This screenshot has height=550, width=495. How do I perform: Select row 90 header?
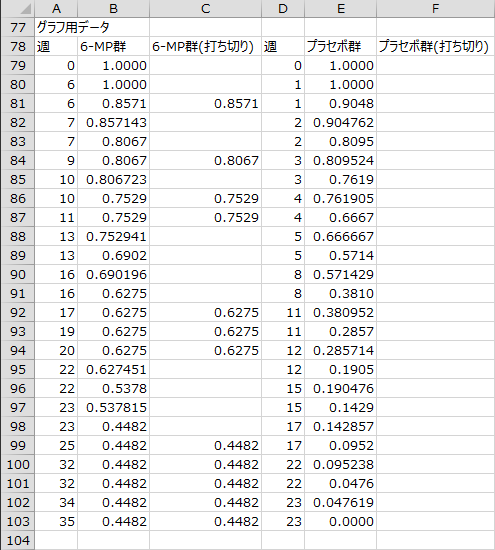pyautogui.click(x=18, y=274)
